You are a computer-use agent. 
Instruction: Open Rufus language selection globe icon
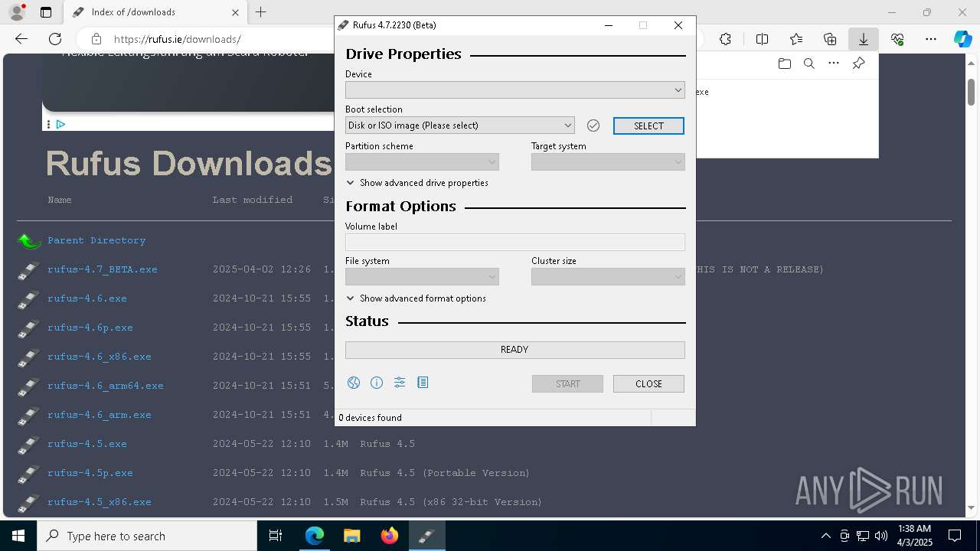[353, 383]
